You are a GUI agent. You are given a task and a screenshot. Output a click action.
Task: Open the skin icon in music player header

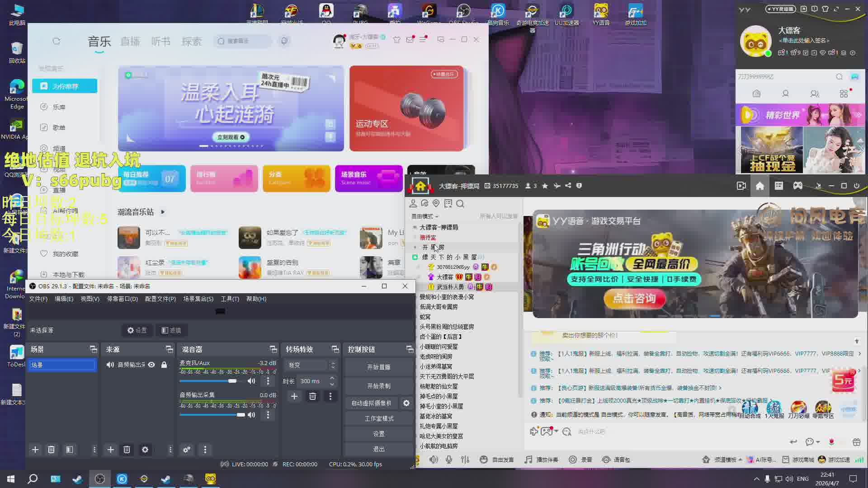[396, 40]
